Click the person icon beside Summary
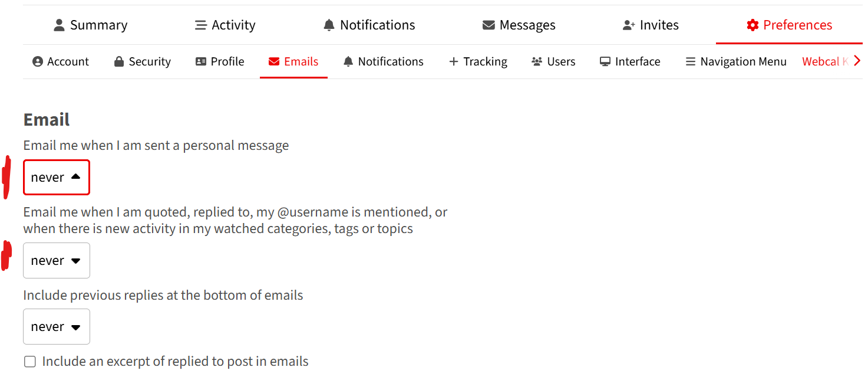The height and width of the screenshot is (390, 868). coord(59,25)
